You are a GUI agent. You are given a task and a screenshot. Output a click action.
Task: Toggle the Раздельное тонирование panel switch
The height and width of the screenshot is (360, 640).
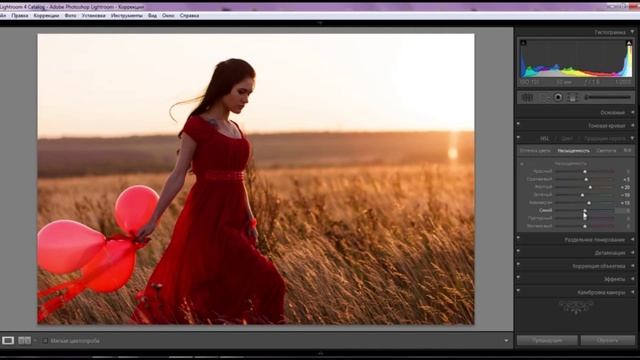tap(518, 238)
